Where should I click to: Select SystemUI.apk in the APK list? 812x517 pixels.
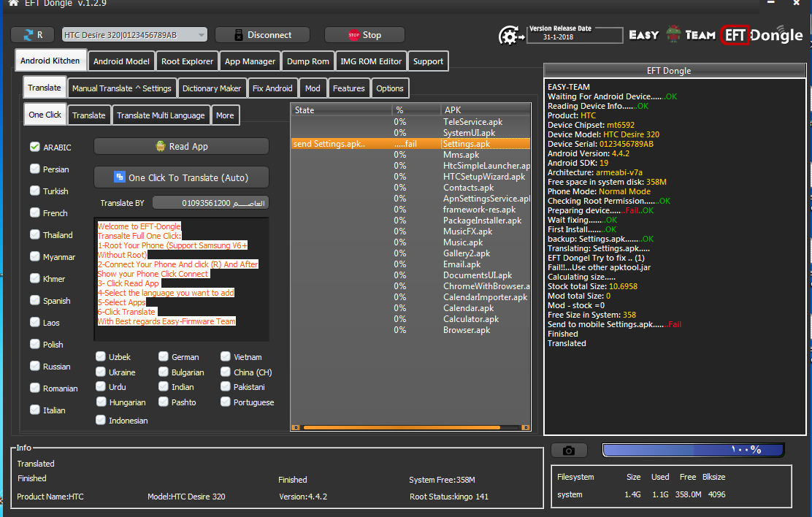pyautogui.click(x=469, y=133)
